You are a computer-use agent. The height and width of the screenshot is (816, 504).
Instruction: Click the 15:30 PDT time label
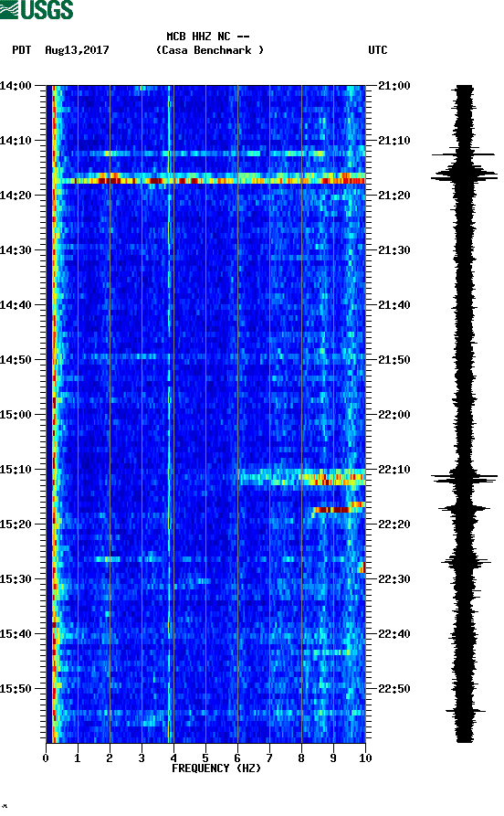tap(16, 579)
